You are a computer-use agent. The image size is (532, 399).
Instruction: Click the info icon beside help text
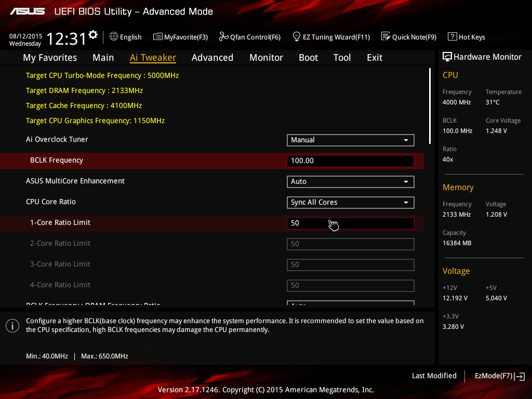[12, 326]
